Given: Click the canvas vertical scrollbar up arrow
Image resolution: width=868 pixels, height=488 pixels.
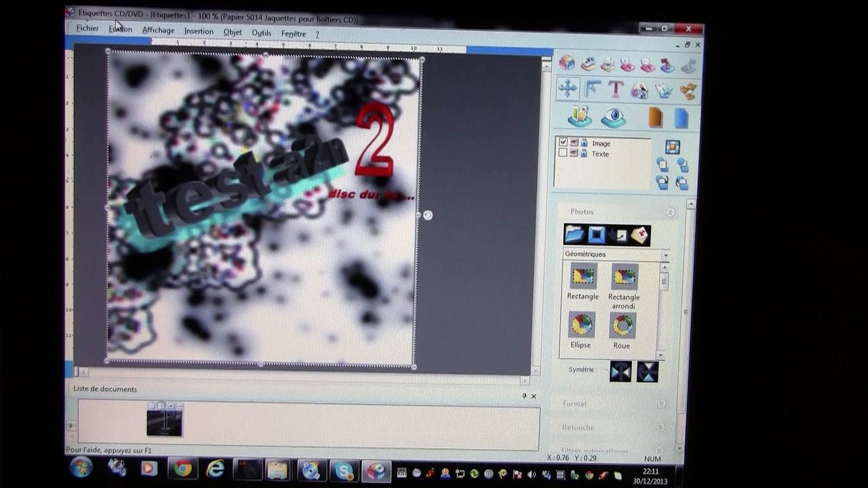Looking at the screenshot, I should pos(546,65).
